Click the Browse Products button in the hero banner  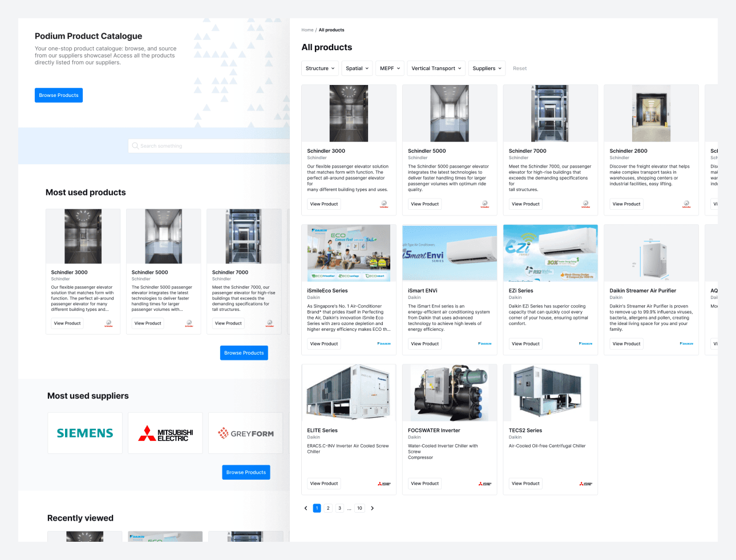point(59,95)
